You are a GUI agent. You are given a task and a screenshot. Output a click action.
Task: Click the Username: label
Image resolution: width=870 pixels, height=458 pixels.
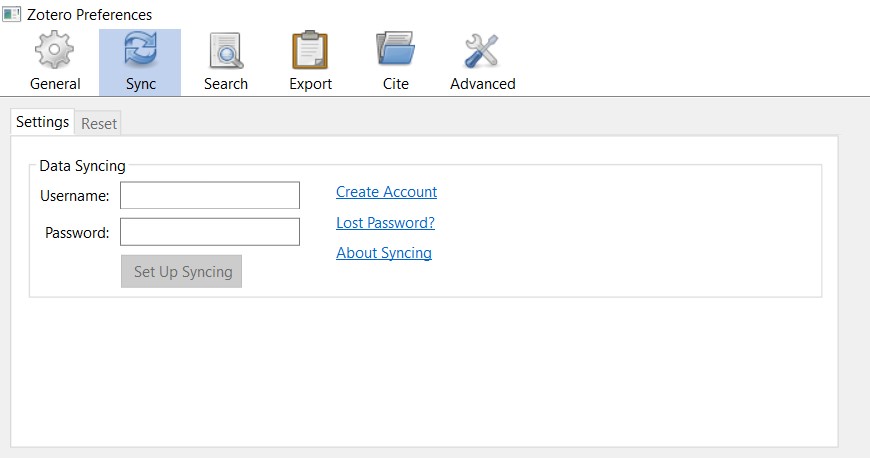click(74, 196)
